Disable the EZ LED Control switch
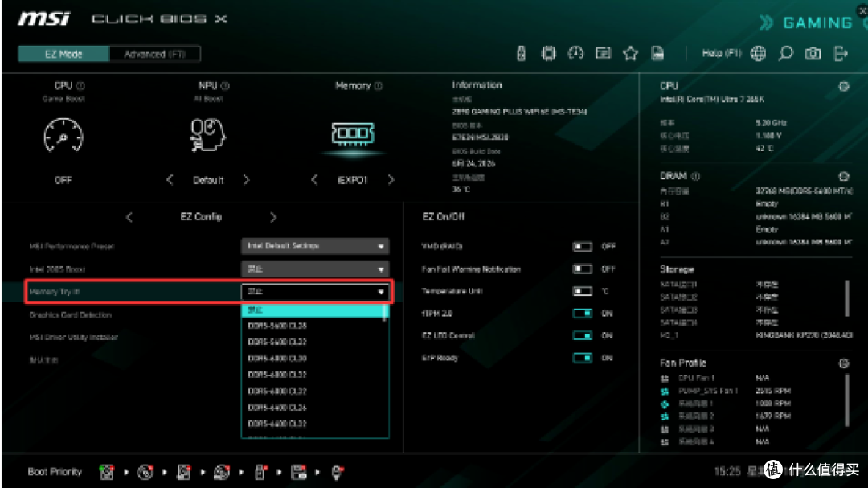Viewport: 868px width, 488px height. click(582, 335)
